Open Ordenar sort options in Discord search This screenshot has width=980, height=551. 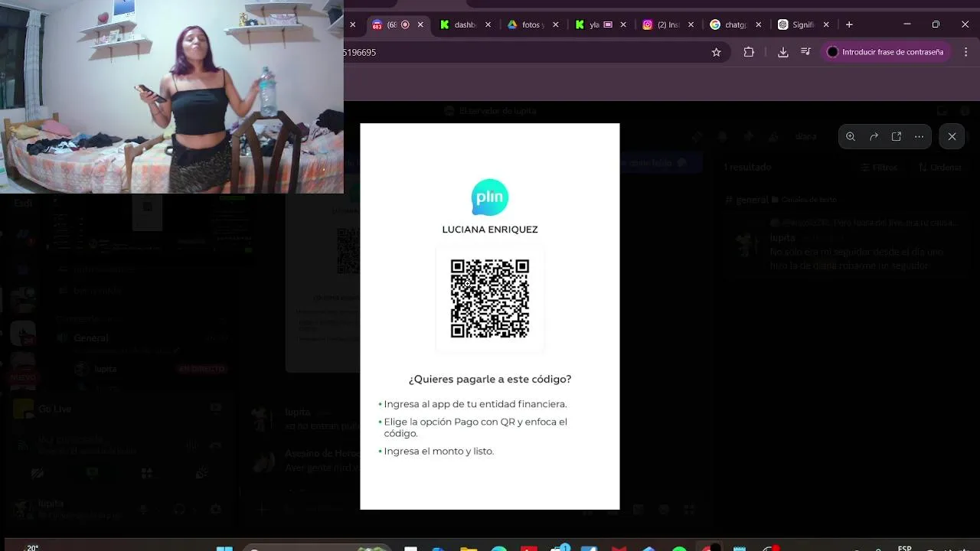940,167
